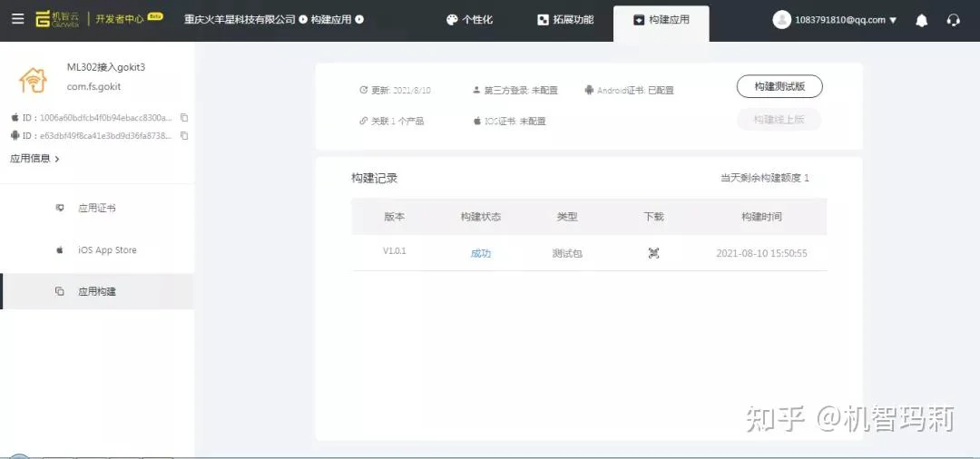Viewport: 980px width, 459px height.
Task: Click the box icon of 构建应用 tab
Action: (638, 19)
